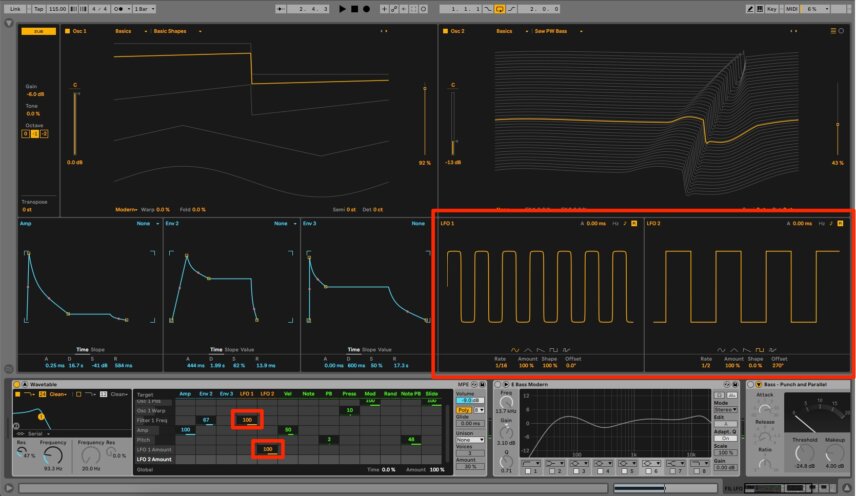Open EQ band 2 filter type dropdown
The image size is (856, 496).
[555, 463]
